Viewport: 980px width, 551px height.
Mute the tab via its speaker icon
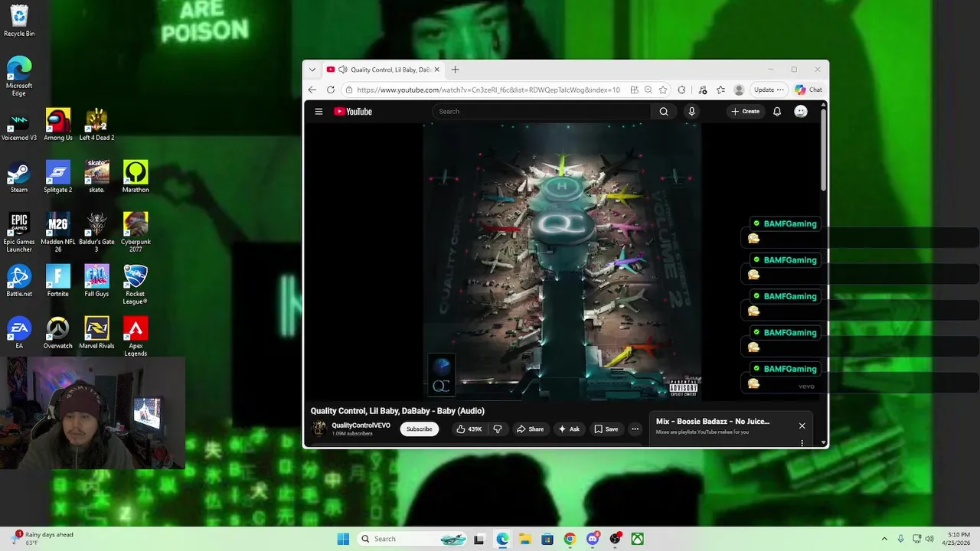click(343, 70)
